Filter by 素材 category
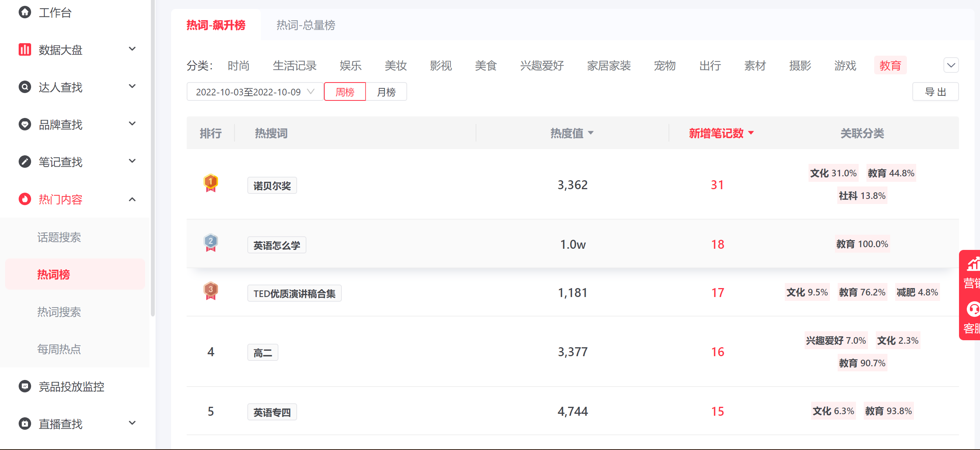980x450 pixels. (755, 65)
